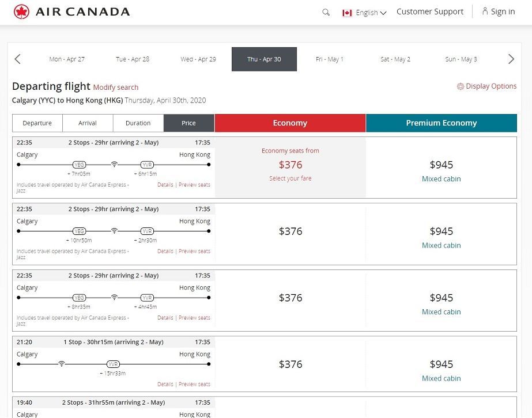Go to next dates with right arrow
The image size is (532, 418).
(511, 59)
